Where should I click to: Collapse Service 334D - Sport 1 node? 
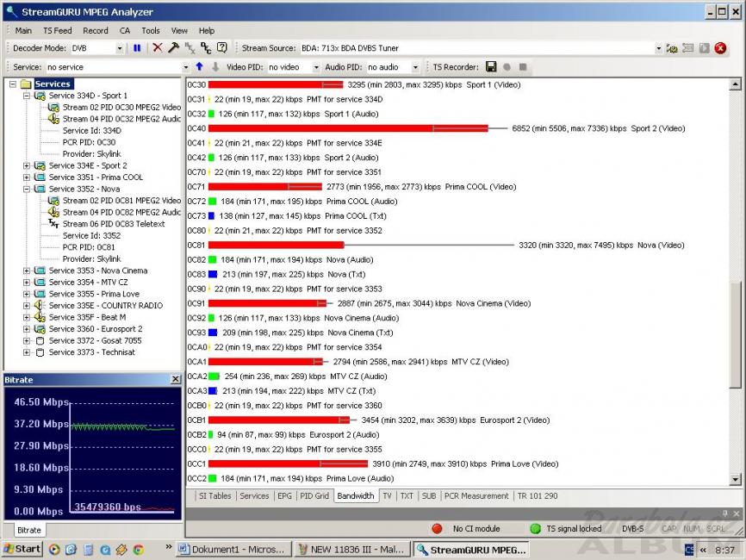tap(27, 96)
